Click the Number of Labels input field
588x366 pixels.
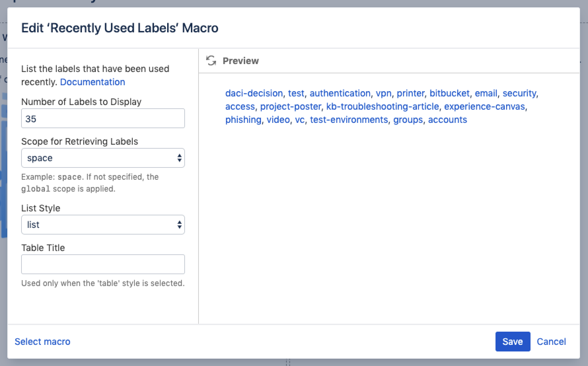coord(103,119)
